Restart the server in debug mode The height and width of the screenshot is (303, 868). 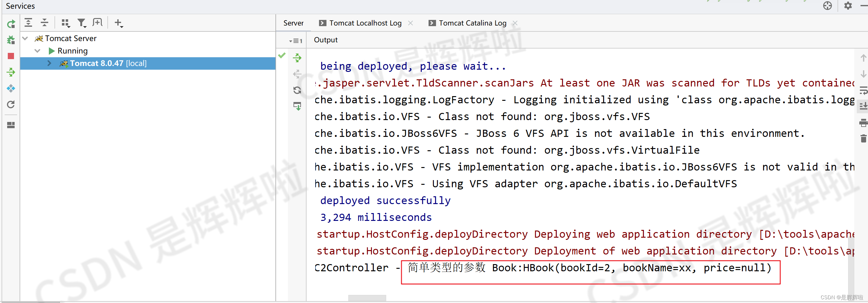tap(11, 40)
